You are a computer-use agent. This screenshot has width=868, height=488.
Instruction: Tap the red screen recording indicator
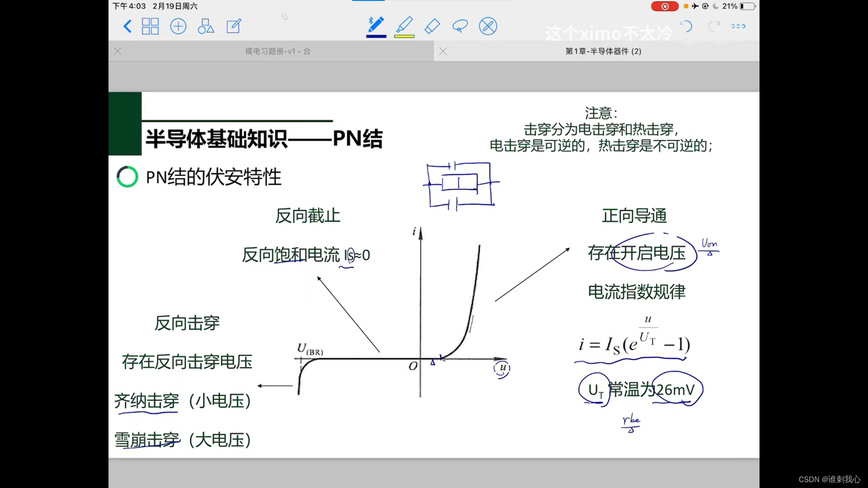click(665, 6)
